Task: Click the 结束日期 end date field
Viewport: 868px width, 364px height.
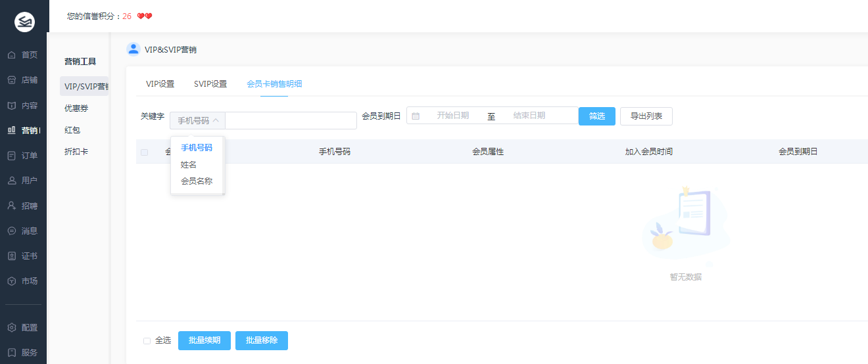Action: coord(529,116)
